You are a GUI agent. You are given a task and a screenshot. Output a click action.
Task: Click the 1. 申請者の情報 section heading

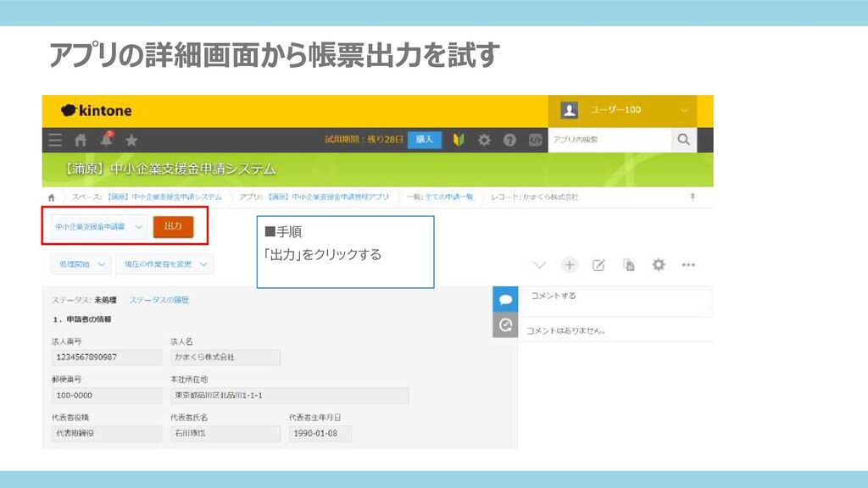(82, 319)
